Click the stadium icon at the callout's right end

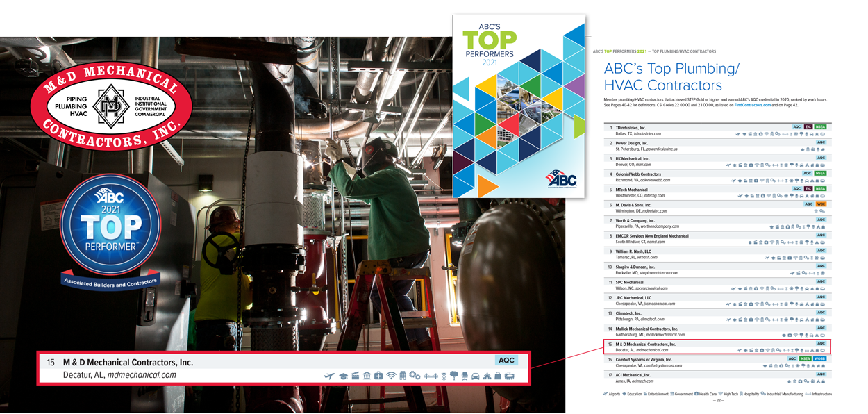click(509, 376)
